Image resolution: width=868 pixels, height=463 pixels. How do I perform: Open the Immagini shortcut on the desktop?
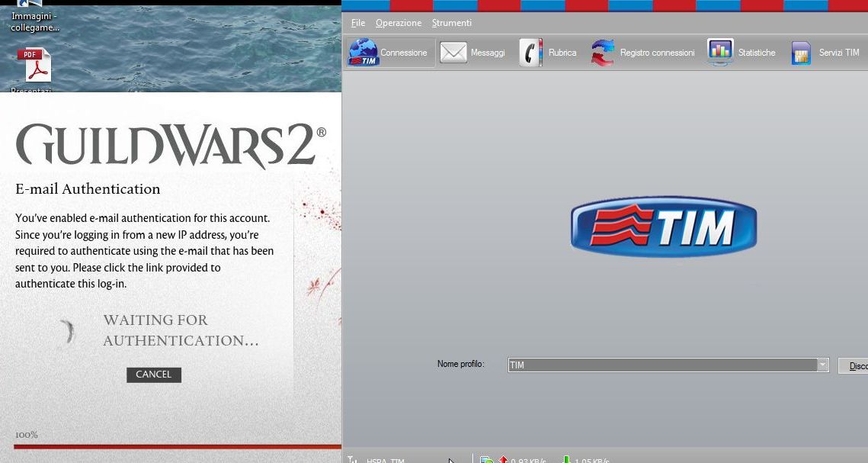(x=34, y=17)
